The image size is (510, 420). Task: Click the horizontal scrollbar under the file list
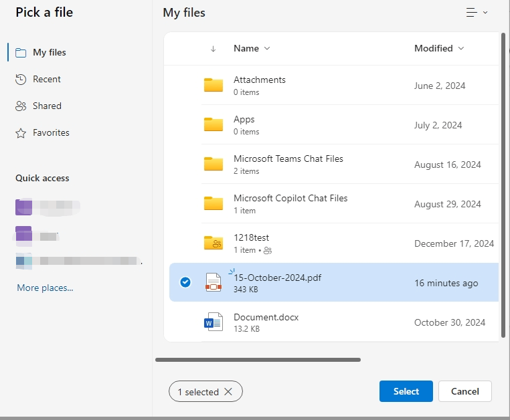coord(258,360)
